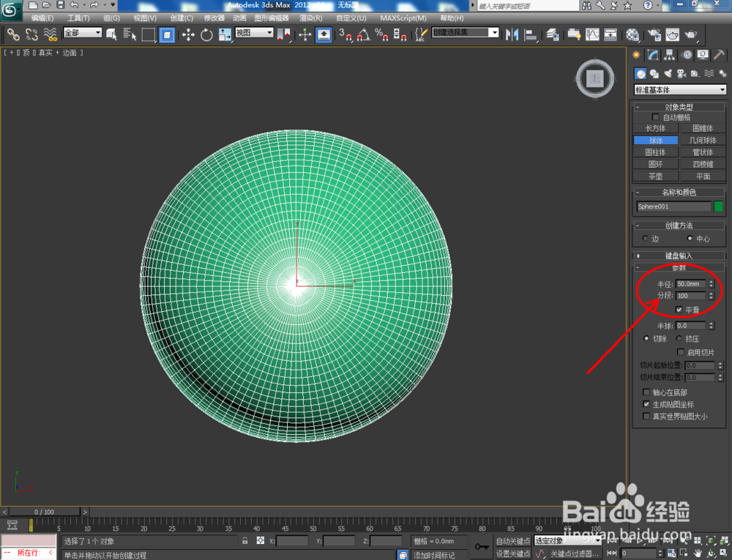Open the 编辑(E) menu

[42, 18]
